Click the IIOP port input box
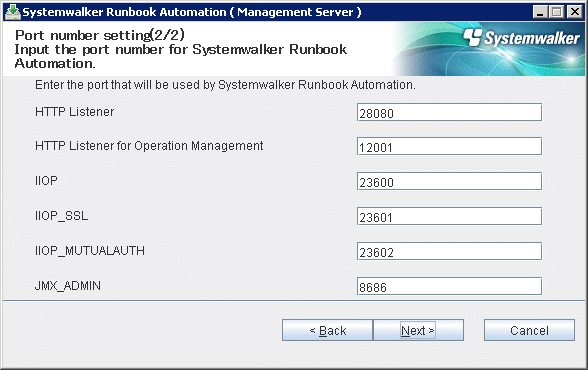 (x=449, y=181)
